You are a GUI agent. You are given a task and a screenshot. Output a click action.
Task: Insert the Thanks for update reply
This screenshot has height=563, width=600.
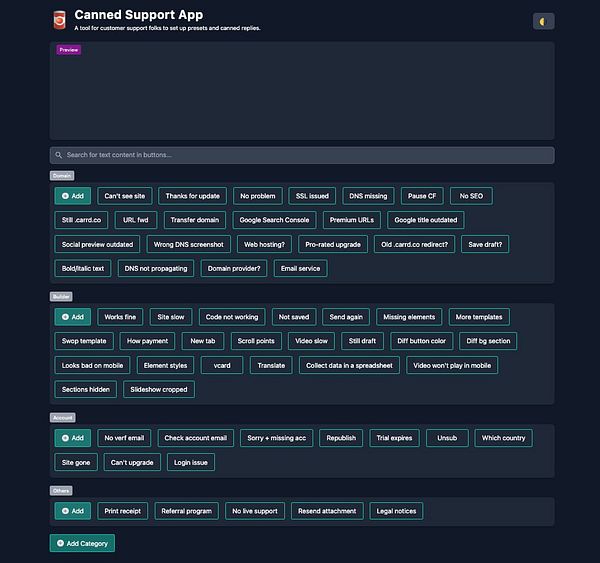tap(192, 196)
